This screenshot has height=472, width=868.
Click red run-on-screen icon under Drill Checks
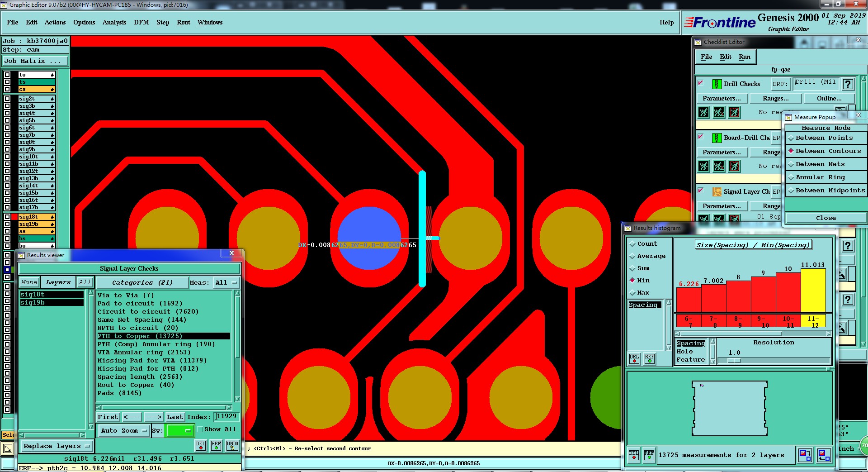734,112
